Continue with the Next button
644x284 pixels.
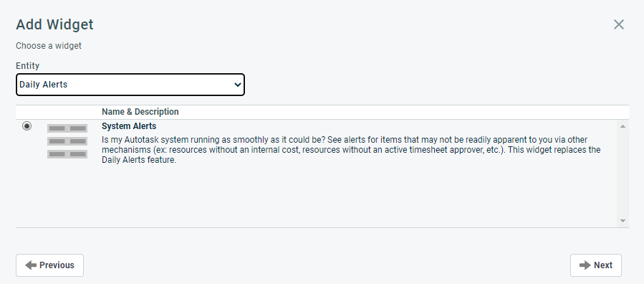pos(595,265)
